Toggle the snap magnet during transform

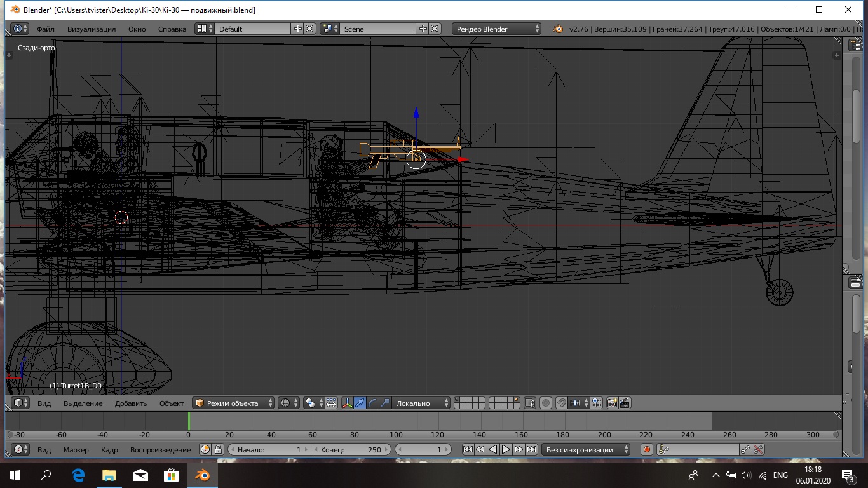click(561, 403)
